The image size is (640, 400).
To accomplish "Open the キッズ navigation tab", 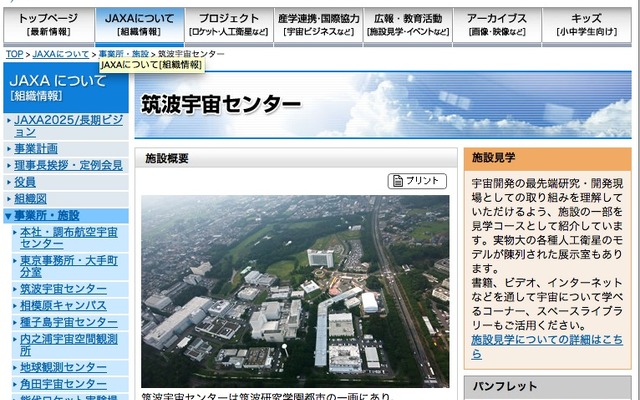I will 587,25.
